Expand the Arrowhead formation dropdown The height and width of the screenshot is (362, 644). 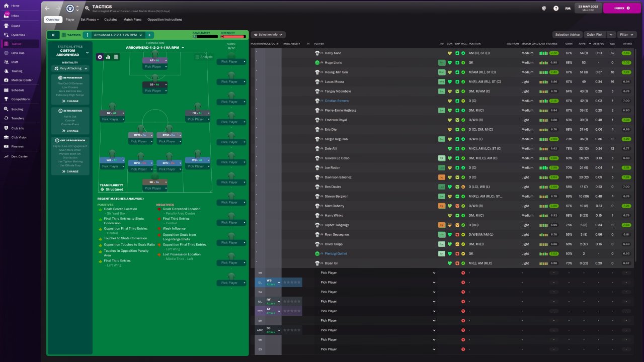coord(155,47)
